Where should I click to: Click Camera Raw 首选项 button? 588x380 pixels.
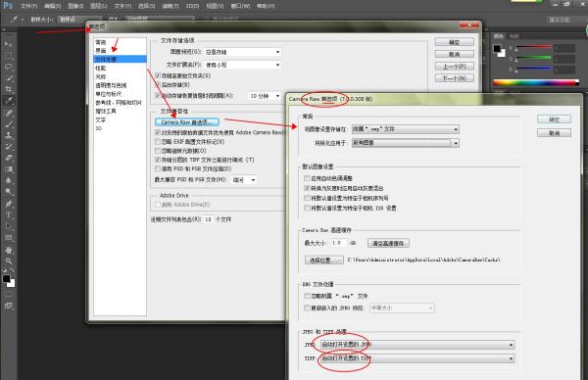[187, 122]
